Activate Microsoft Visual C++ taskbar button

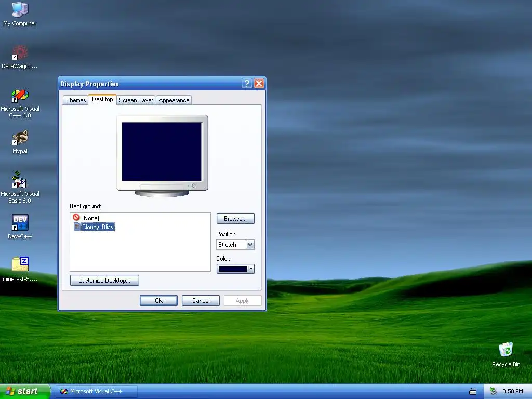pyautogui.click(x=97, y=392)
